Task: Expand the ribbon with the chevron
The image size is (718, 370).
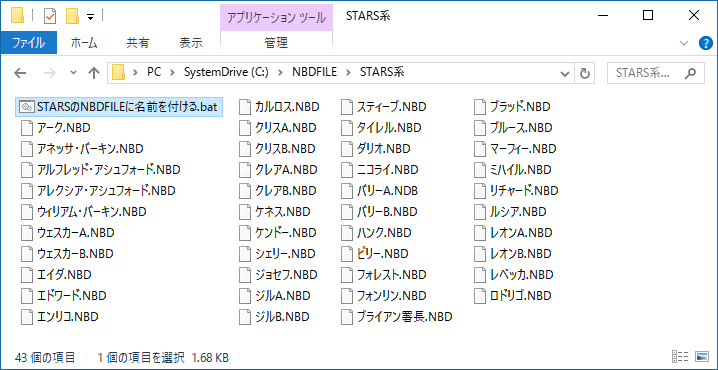Action: pyautogui.click(x=684, y=44)
